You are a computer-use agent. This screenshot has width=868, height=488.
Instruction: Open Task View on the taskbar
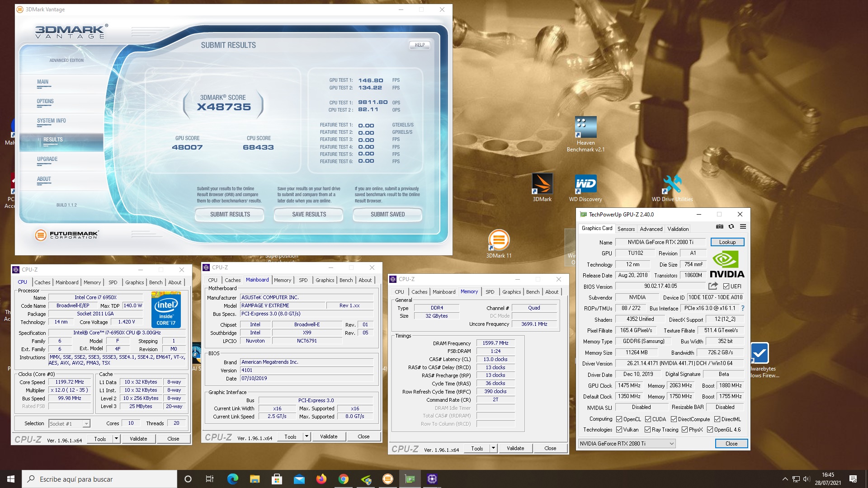pos(210,479)
